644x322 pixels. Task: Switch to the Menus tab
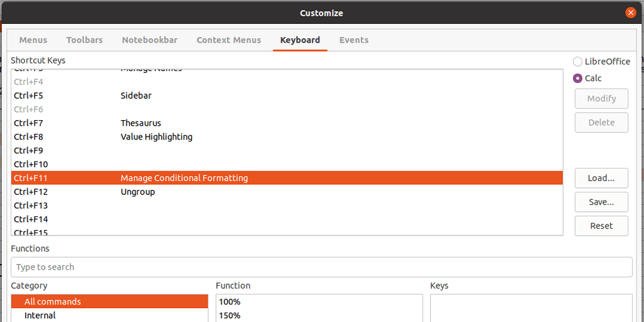33,40
